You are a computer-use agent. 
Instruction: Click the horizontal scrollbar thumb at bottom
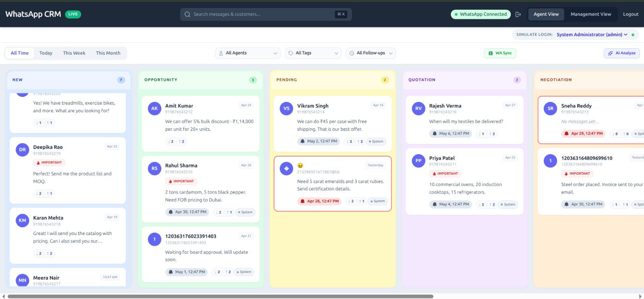click(220, 297)
